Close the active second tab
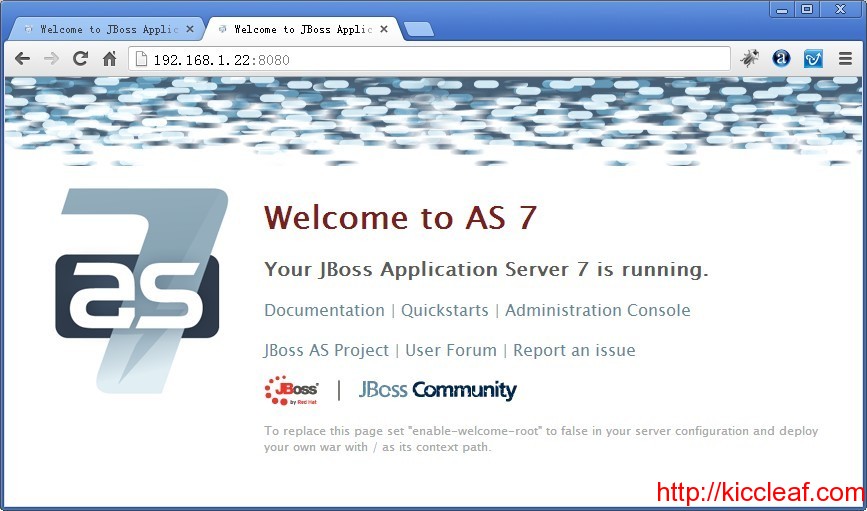The height and width of the screenshot is (511, 867). [x=384, y=29]
